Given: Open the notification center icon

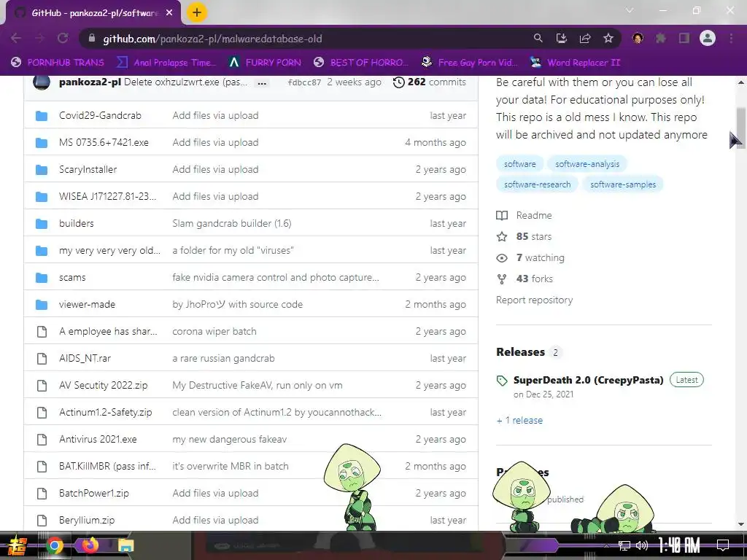Looking at the screenshot, I should point(723,545).
